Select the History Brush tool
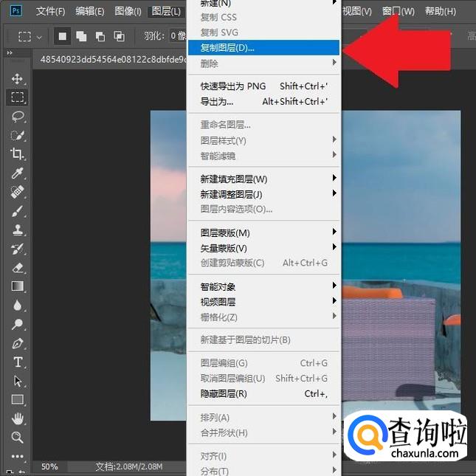 click(17, 249)
